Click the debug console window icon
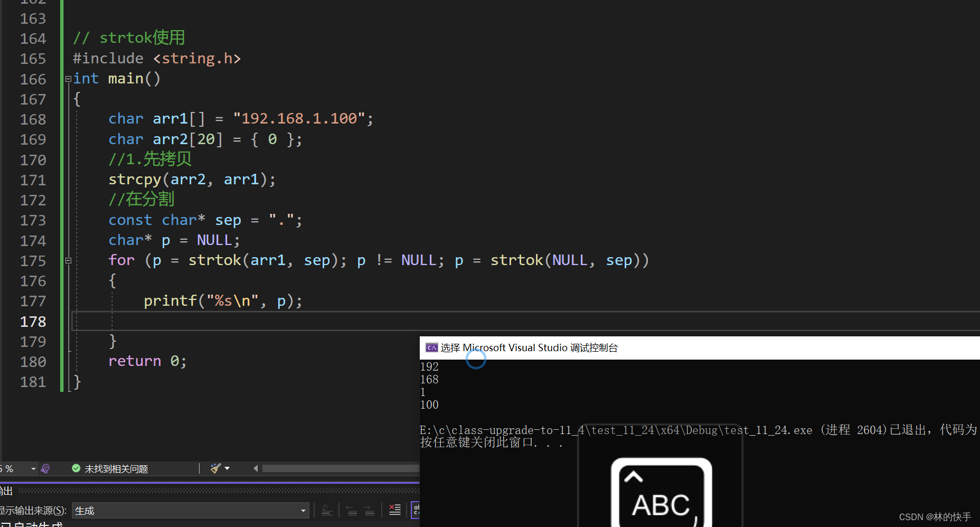The width and height of the screenshot is (980, 527). coord(431,347)
